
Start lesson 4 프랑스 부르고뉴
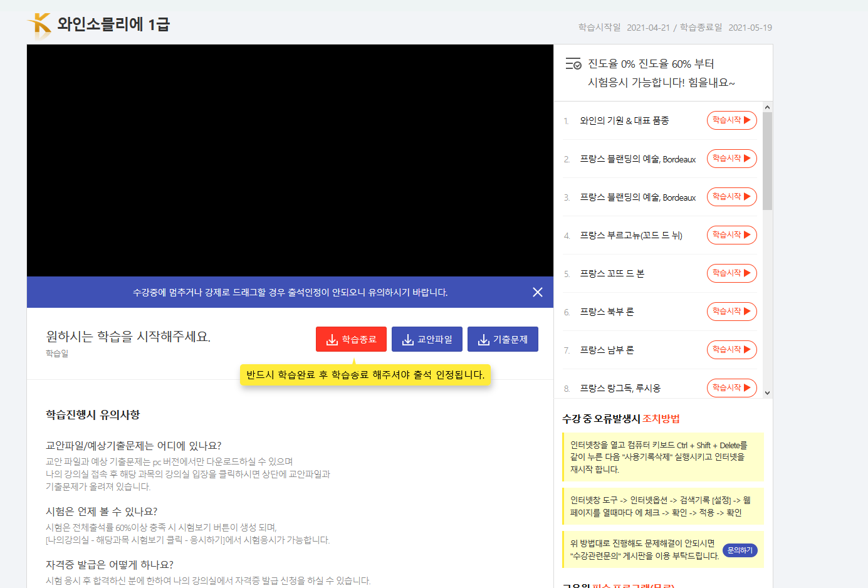click(731, 235)
